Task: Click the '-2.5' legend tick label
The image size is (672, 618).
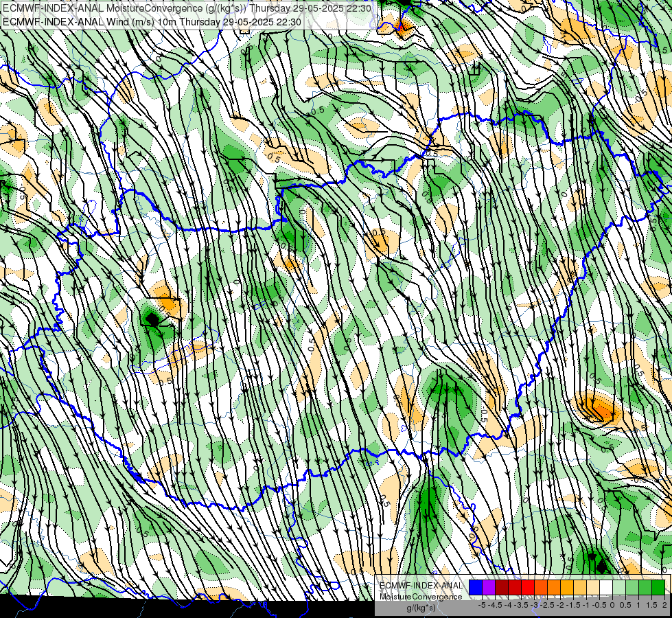Action: [x=547, y=605]
